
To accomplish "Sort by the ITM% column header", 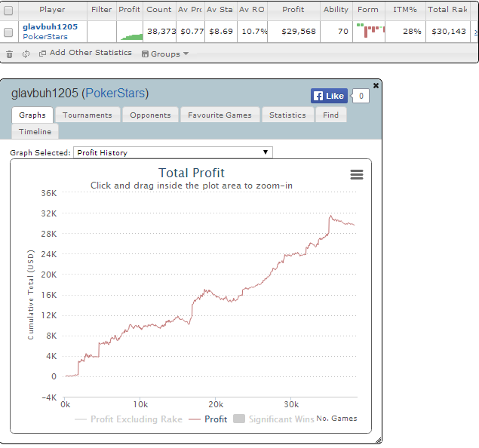I will (x=405, y=10).
